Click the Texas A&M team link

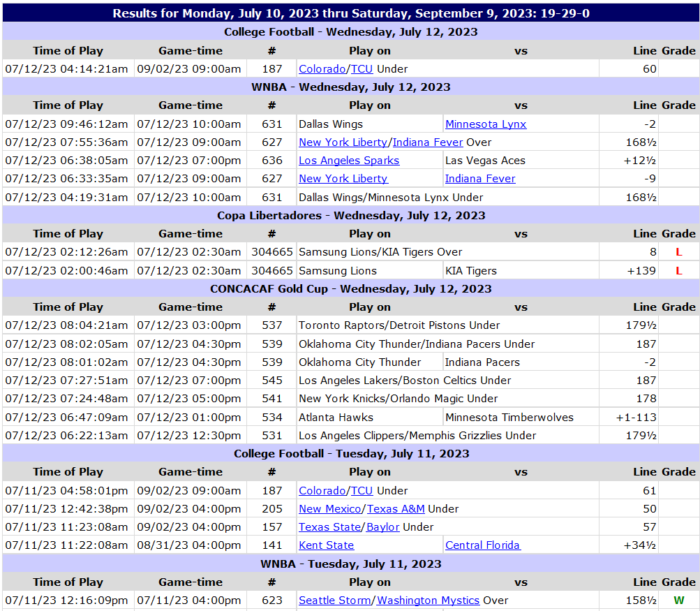point(396,509)
